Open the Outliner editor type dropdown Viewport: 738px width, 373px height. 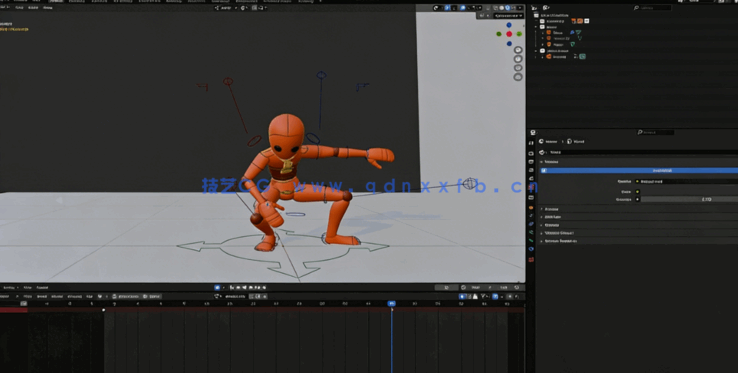[x=535, y=8]
